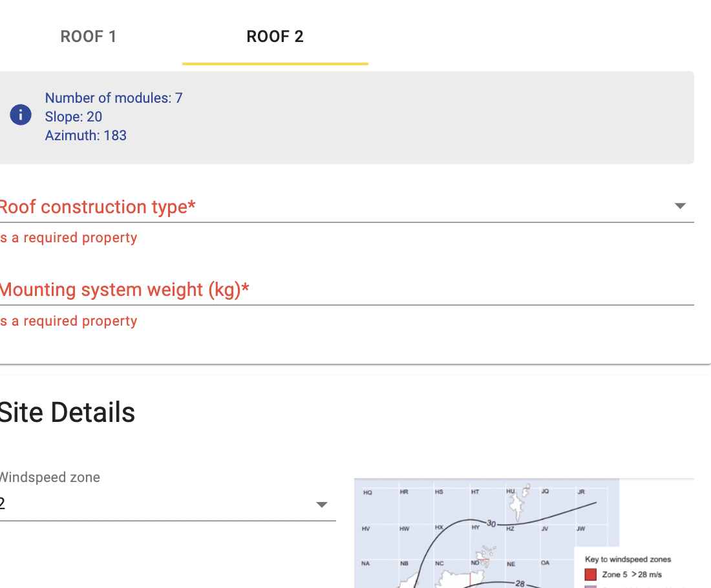This screenshot has width=711, height=588.
Task: Open the Windspeed zone dropdown arrow
Action: click(x=321, y=505)
